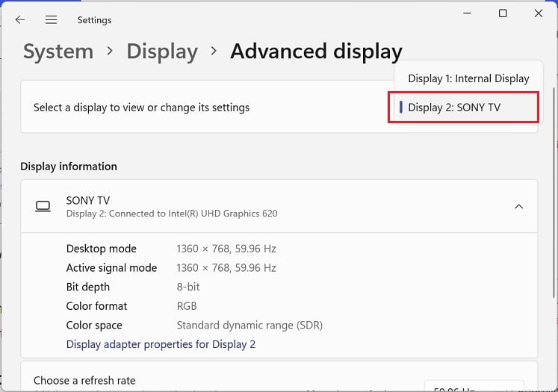Click the Color format value RGB

(187, 306)
